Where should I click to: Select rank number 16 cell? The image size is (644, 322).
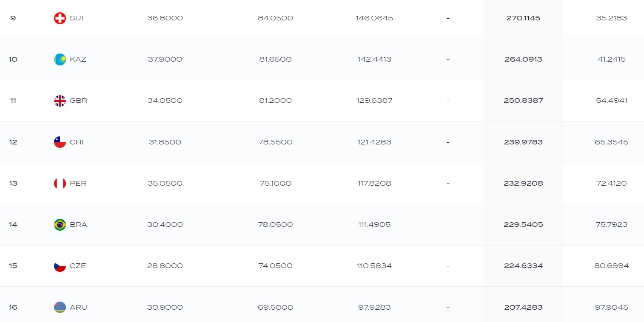pos(13,307)
